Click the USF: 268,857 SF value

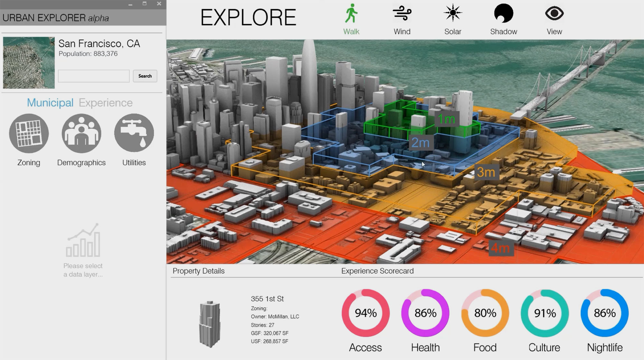(270, 341)
